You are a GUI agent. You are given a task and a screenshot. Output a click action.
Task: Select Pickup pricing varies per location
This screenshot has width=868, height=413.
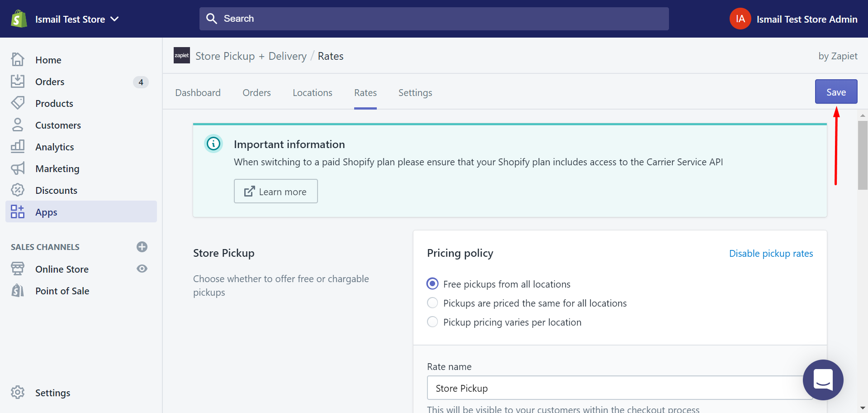click(432, 322)
